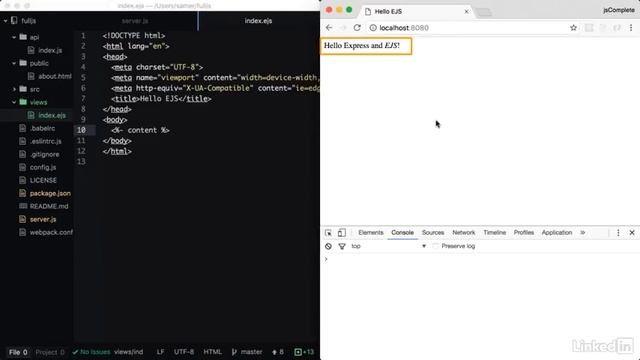The width and height of the screenshot is (640, 360).
Task: Click Project 0 linter status
Action: (50, 352)
